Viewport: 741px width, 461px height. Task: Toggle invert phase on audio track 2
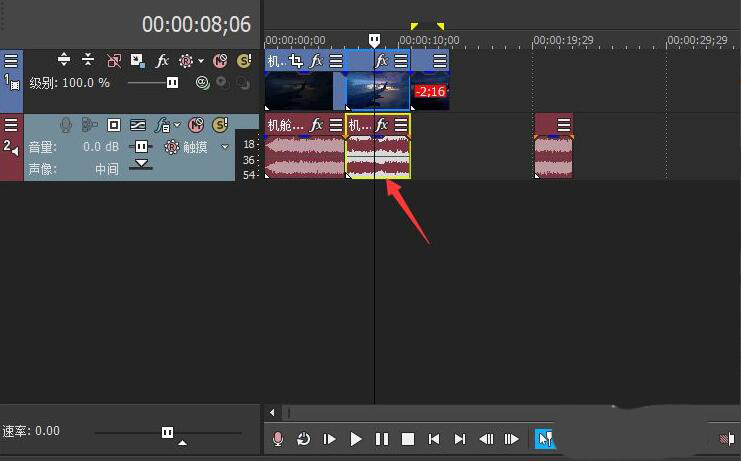(113, 125)
